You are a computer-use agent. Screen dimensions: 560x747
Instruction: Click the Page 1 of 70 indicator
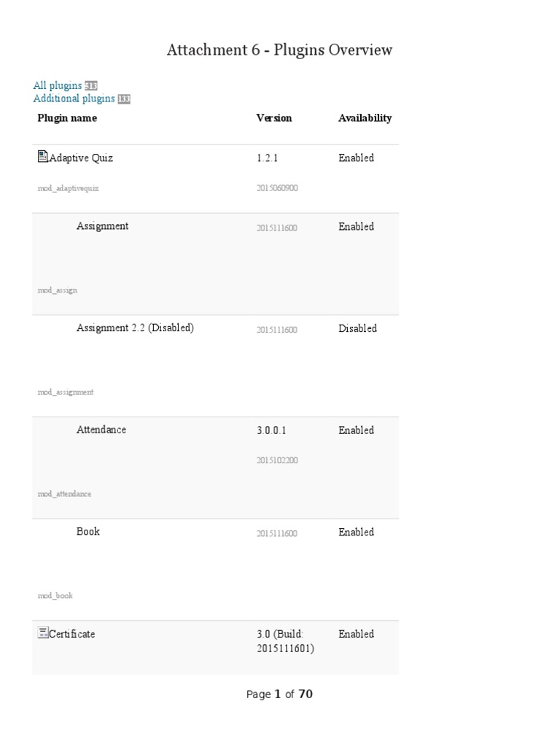click(x=279, y=694)
